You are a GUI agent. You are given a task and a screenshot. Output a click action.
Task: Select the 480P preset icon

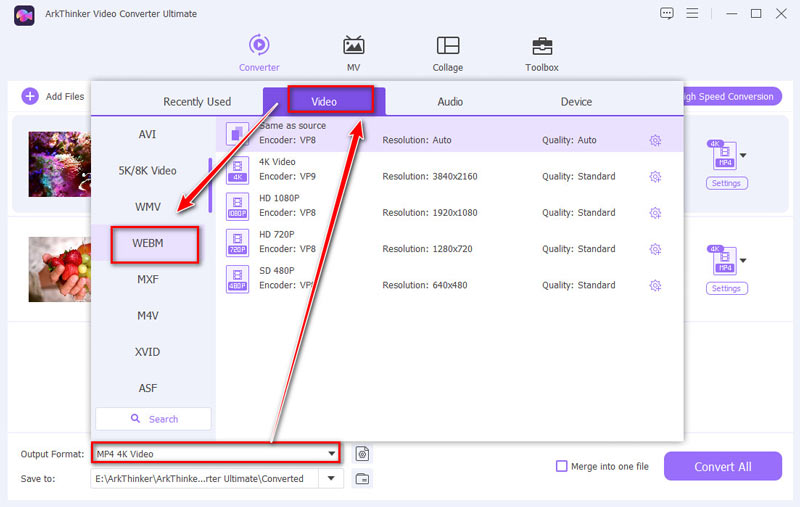(x=237, y=278)
